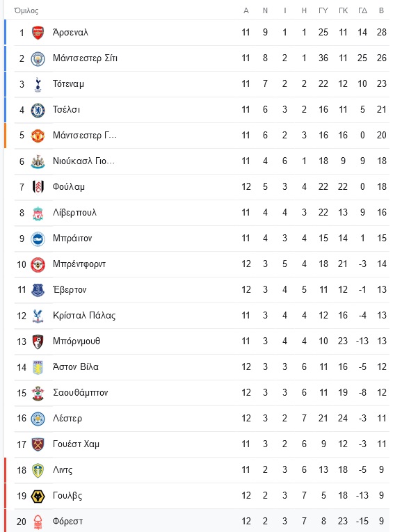Screen dimensions: 402x532
Task: Click the Chelsea club crest
Action: pyautogui.click(x=38, y=110)
